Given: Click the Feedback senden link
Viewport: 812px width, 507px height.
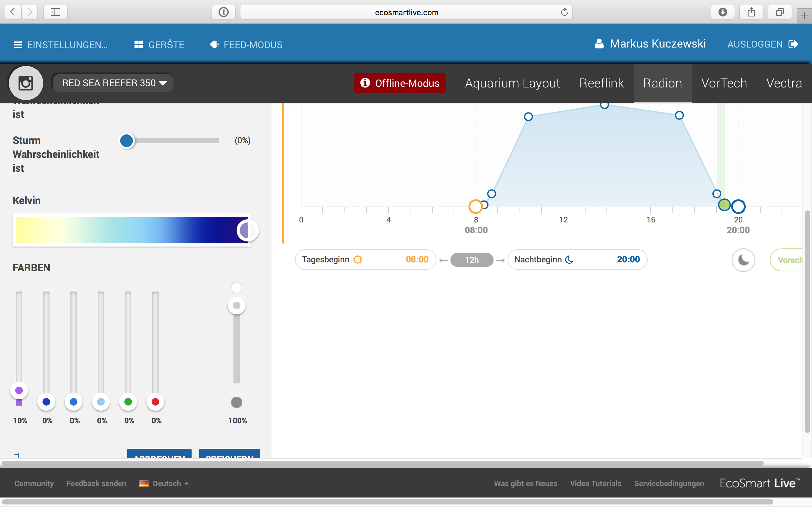Looking at the screenshot, I should [x=96, y=483].
